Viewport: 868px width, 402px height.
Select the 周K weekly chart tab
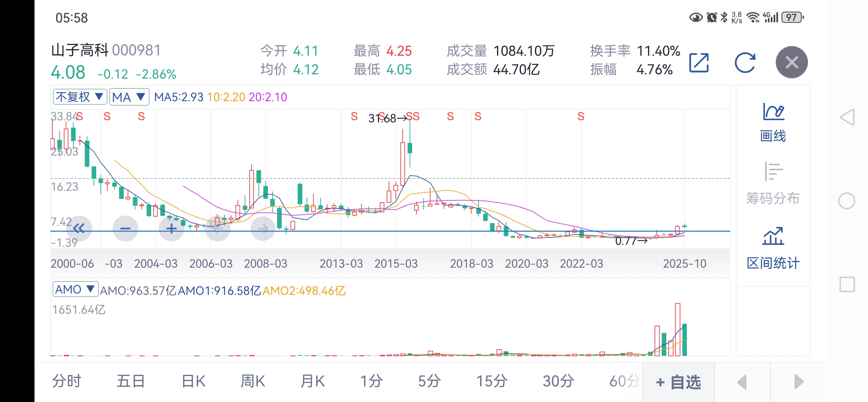coord(253,381)
